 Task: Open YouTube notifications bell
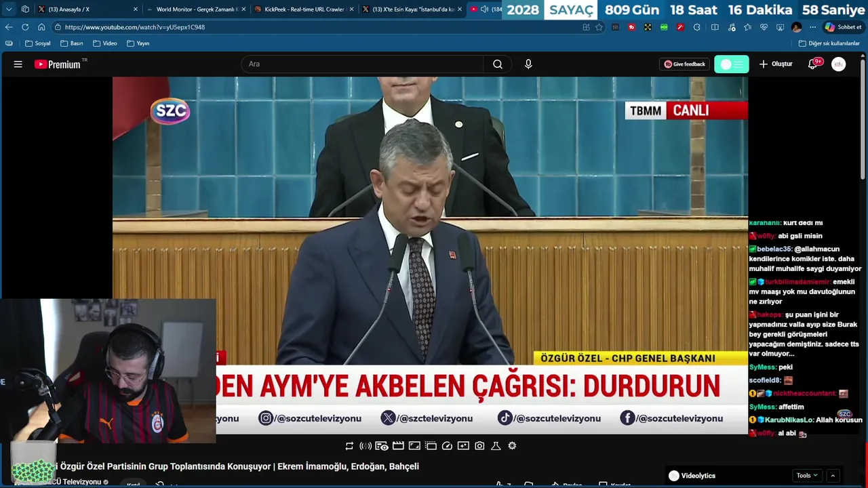point(813,64)
